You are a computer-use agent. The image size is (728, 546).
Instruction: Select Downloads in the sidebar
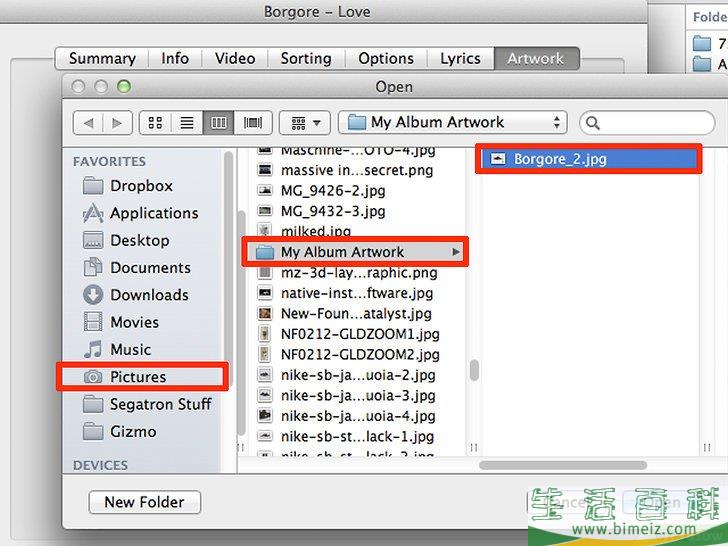pos(142,295)
